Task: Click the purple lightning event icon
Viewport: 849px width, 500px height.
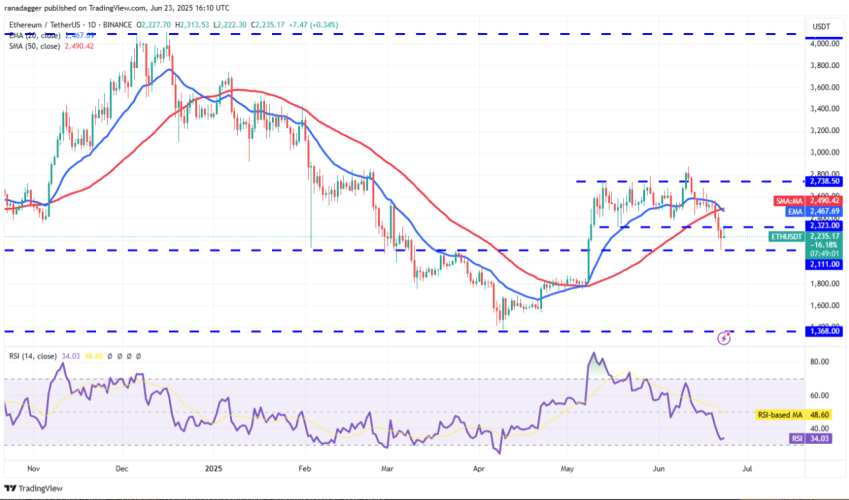Action: coord(724,338)
